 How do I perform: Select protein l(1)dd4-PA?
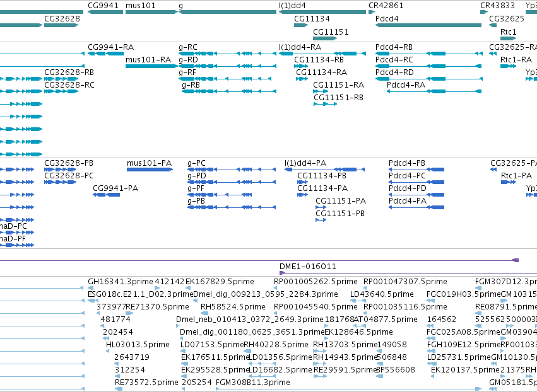click(x=305, y=163)
